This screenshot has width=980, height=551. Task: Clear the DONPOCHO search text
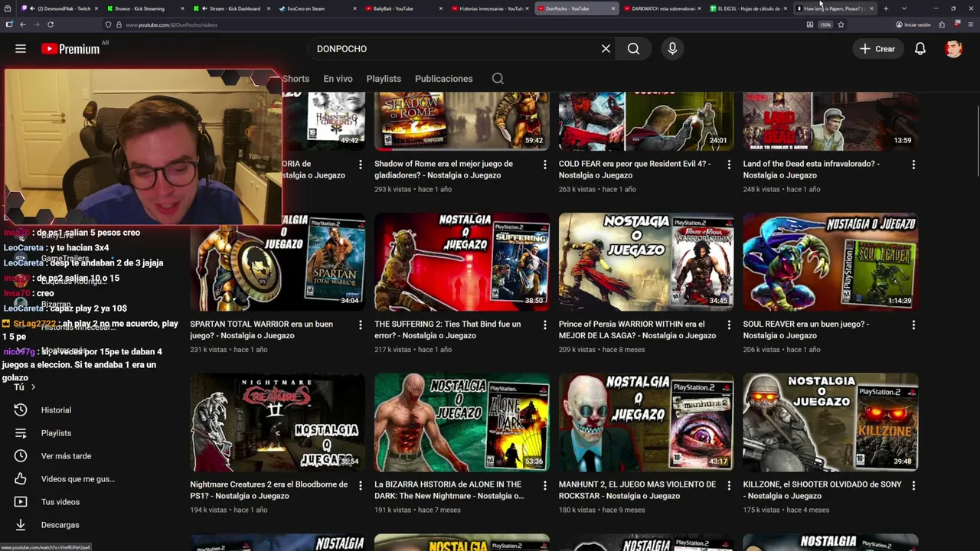pyautogui.click(x=606, y=48)
